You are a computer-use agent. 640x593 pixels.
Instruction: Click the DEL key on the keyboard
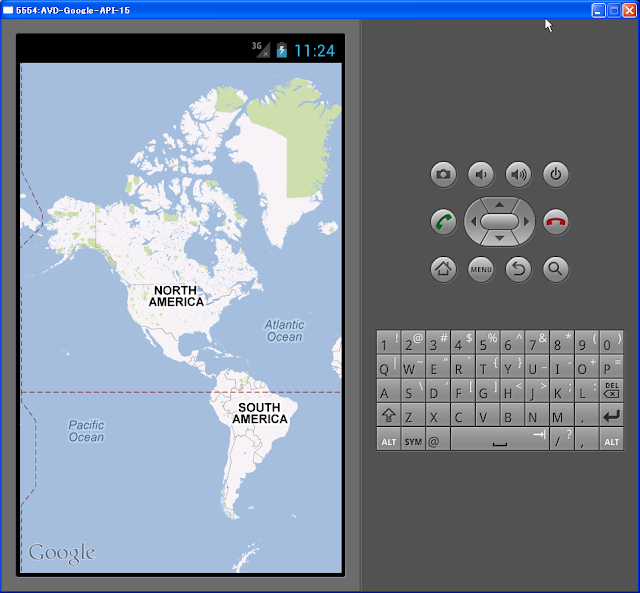(x=611, y=391)
